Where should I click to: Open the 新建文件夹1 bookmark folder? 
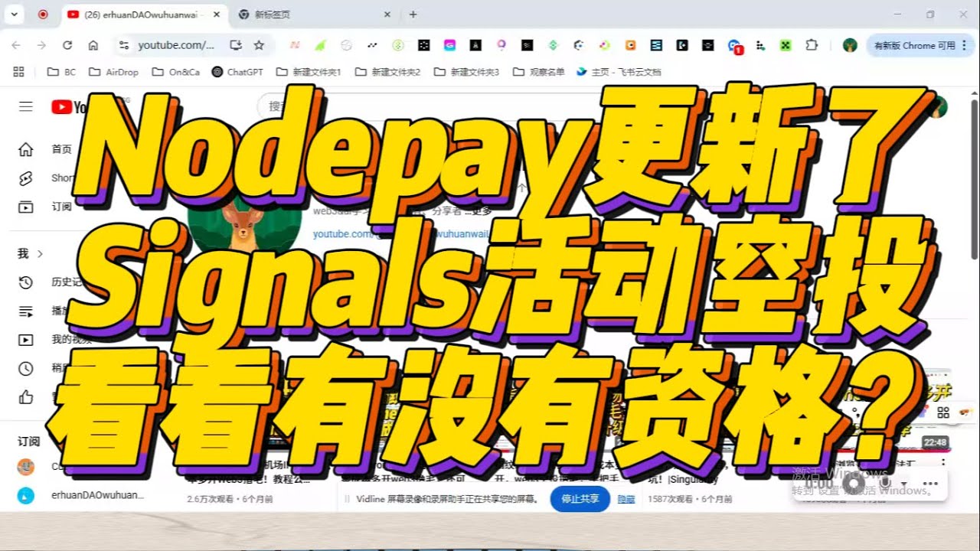[x=309, y=72]
